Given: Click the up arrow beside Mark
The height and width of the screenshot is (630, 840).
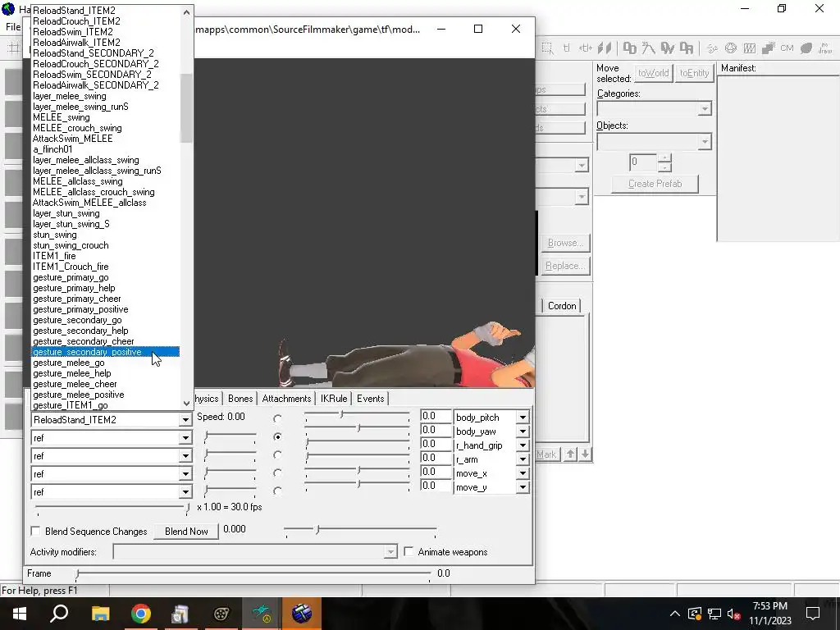Looking at the screenshot, I should [x=571, y=454].
